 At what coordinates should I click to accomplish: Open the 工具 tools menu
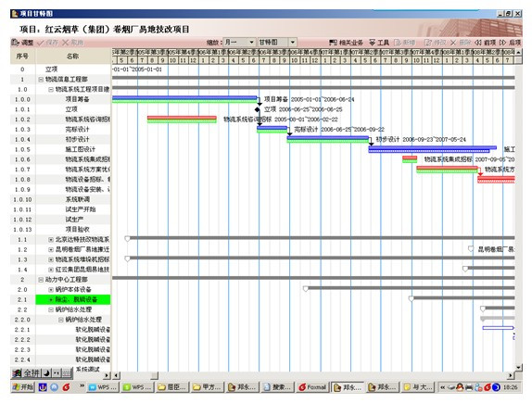tap(379, 43)
